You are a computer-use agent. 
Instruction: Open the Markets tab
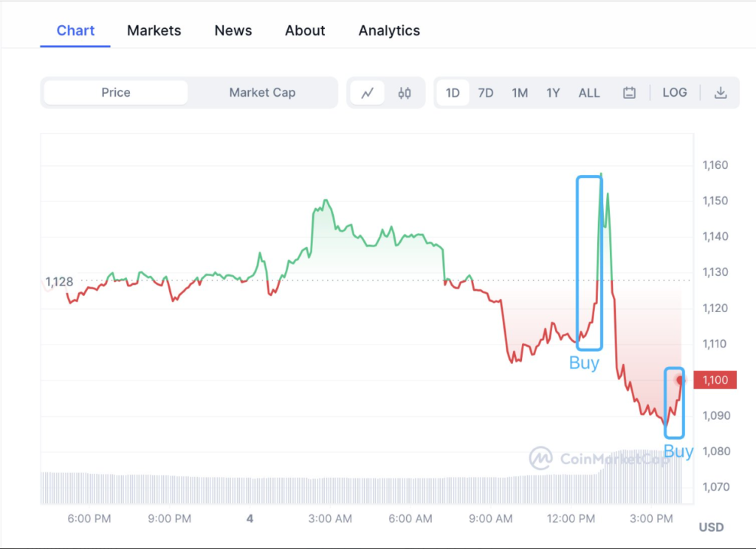click(x=154, y=31)
